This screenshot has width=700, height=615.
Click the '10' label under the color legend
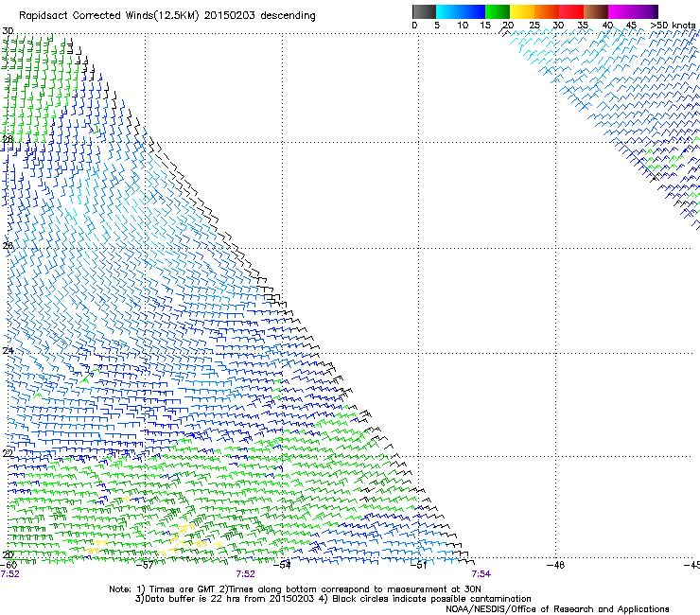463,25
